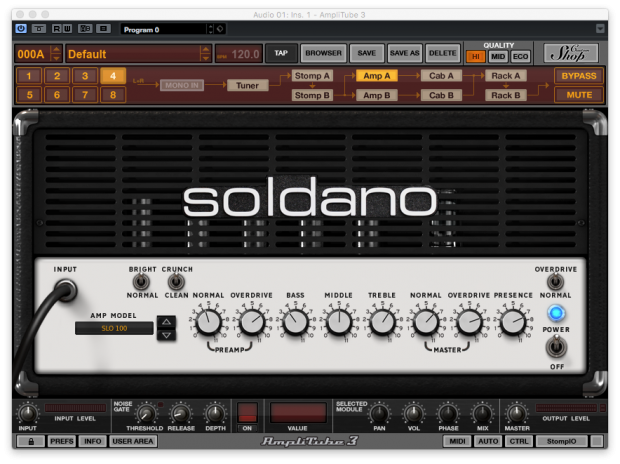This screenshot has width=620, height=464.
Task: Click the output Master knob
Action: point(517,414)
